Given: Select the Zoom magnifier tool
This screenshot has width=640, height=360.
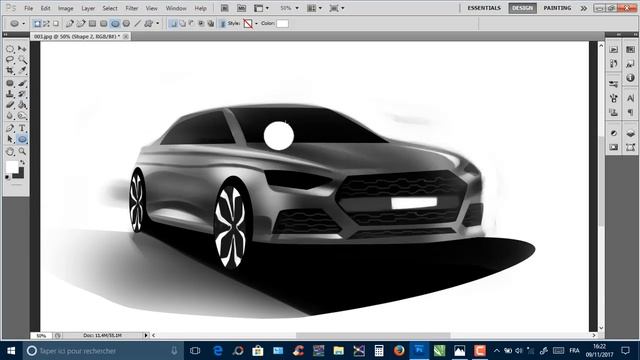Looking at the screenshot, I should click(22, 151).
